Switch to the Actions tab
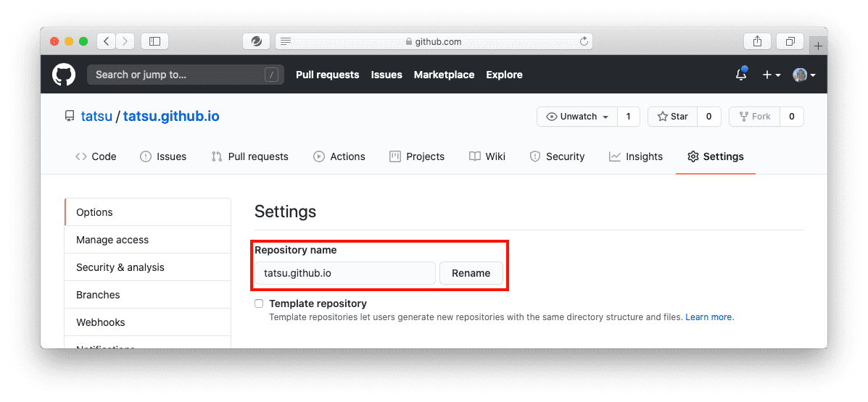This screenshot has width=868, height=402. pos(339,156)
